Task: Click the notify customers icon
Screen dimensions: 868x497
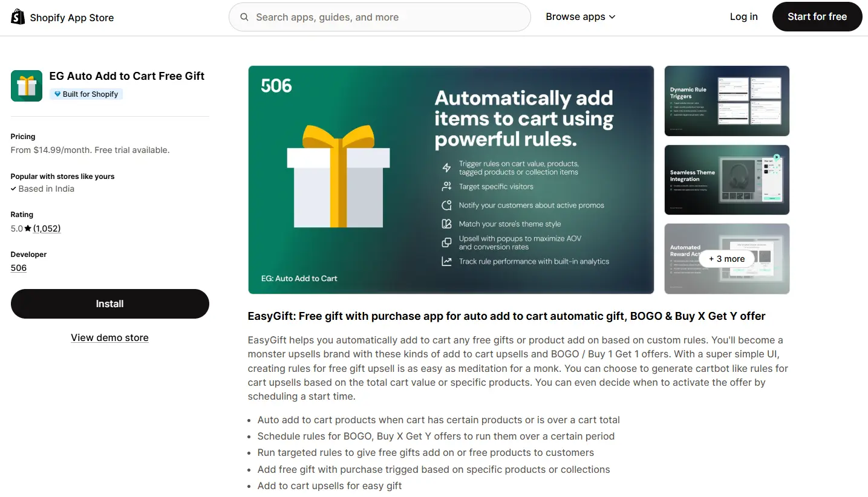Action: click(x=446, y=205)
